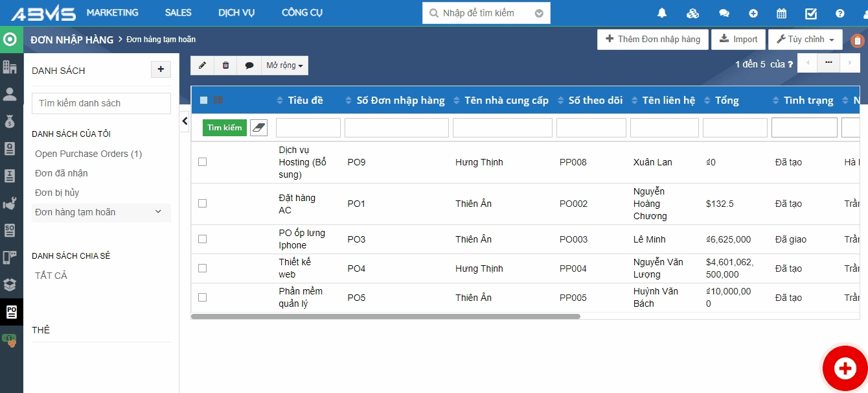Collapse the left list sidebar arrow
The height and width of the screenshot is (393, 868).
pyautogui.click(x=185, y=121)
